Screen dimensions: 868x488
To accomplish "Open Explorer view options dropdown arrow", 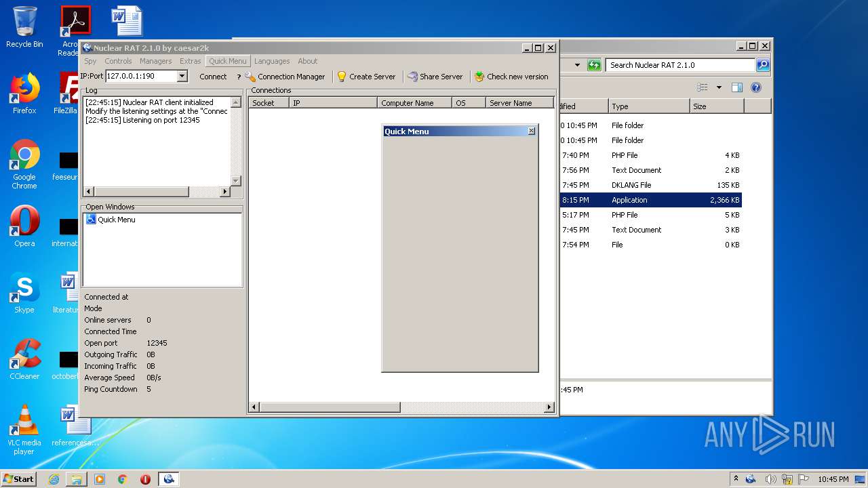I will (x=719, y=87).
